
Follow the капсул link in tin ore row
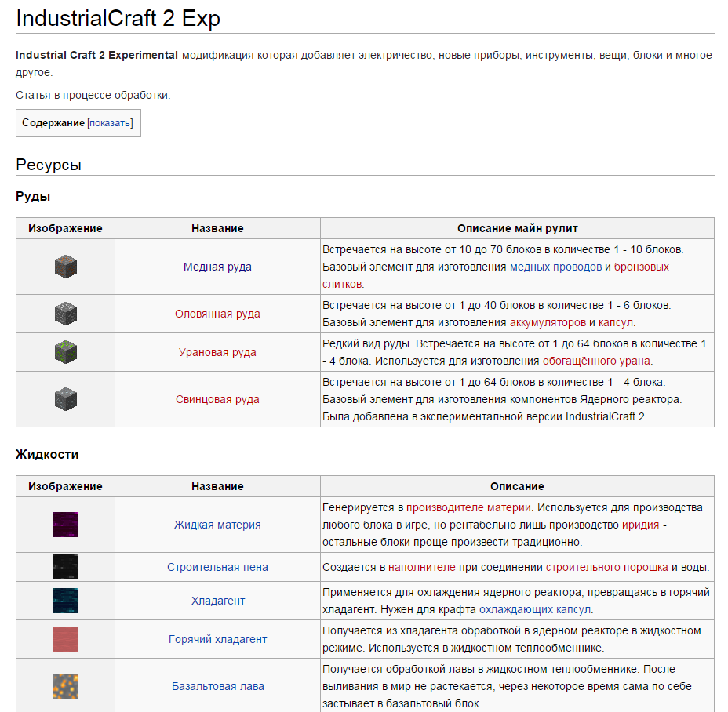pyautogui.click(x=616, y=322)
